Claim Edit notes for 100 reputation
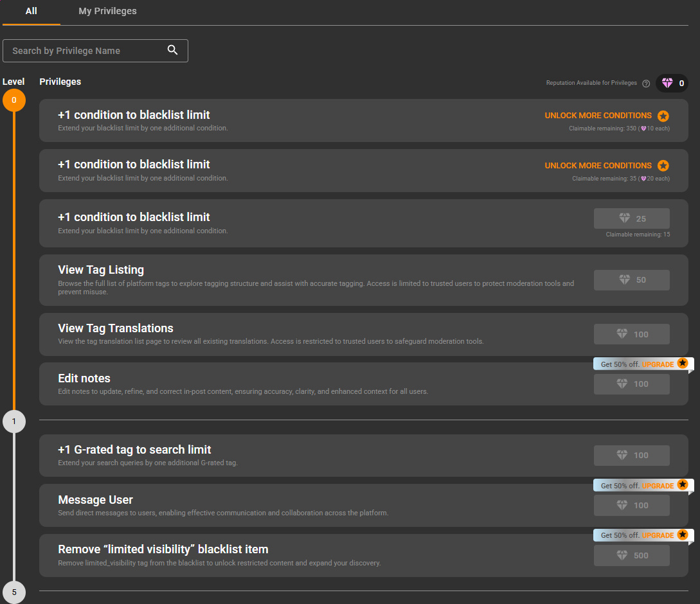This screenshot has width=700, height=604. (632, 384)
